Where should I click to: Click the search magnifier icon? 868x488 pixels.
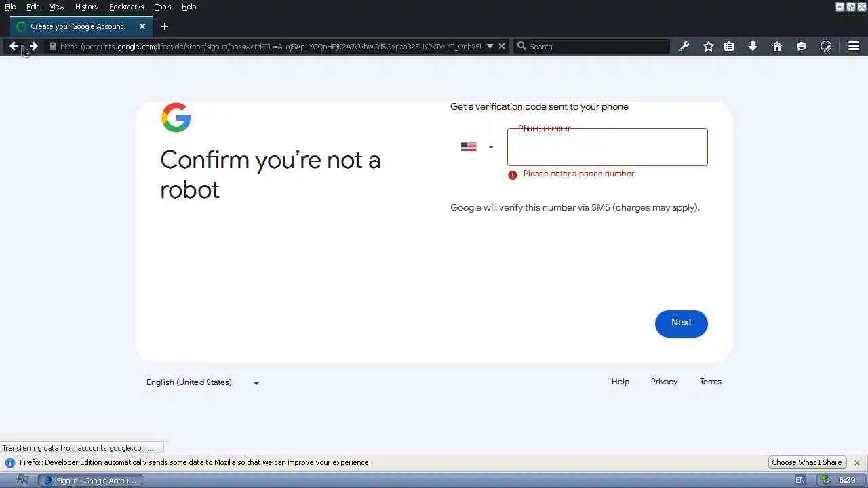(521, 46)
